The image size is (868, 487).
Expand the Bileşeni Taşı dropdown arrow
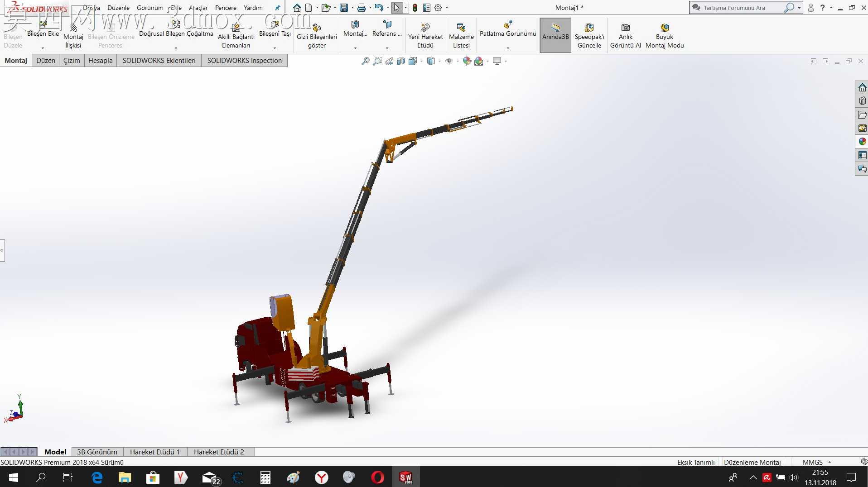(x=275, y=48)
